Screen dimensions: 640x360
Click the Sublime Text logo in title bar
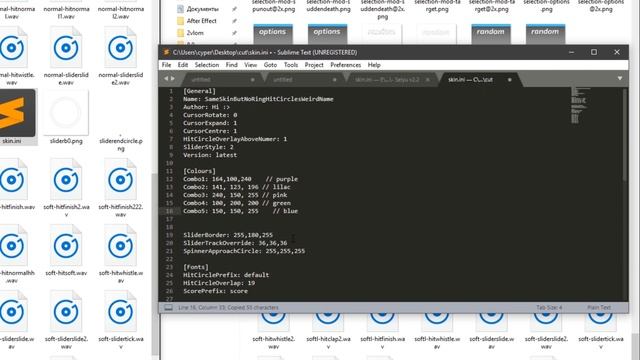click(166, 52)
